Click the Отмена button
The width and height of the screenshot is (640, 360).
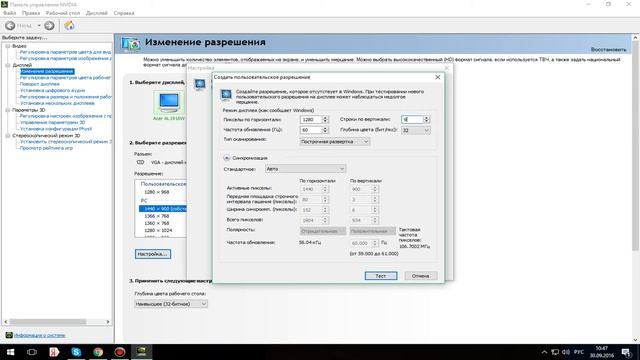(421, 276)
